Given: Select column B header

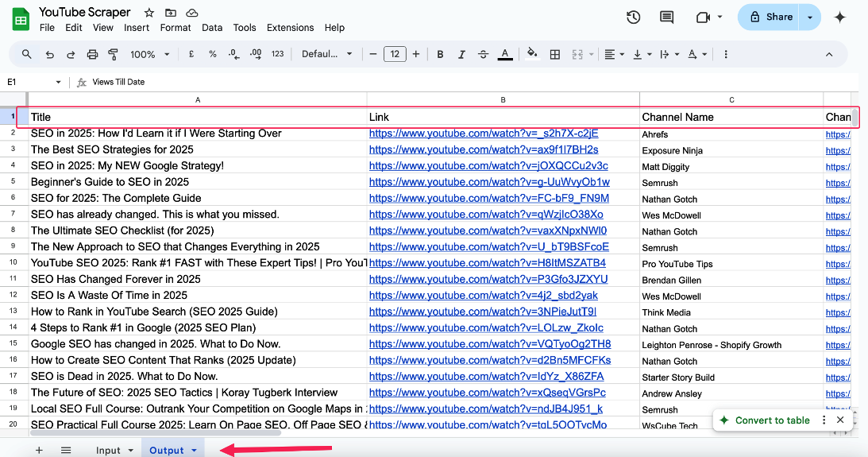Looking at the screenshot, I should pyautogui.click(x=503, y=99).
